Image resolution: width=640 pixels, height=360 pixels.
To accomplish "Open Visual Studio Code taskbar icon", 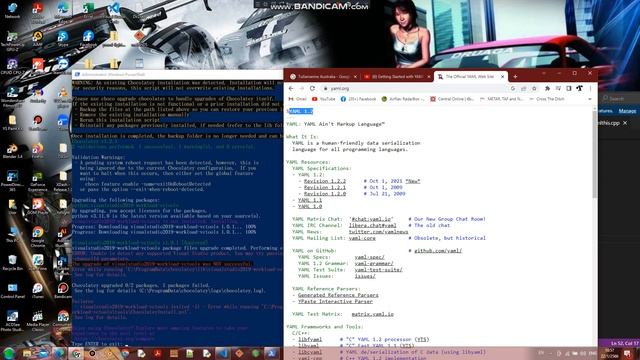I will [223, 353].
